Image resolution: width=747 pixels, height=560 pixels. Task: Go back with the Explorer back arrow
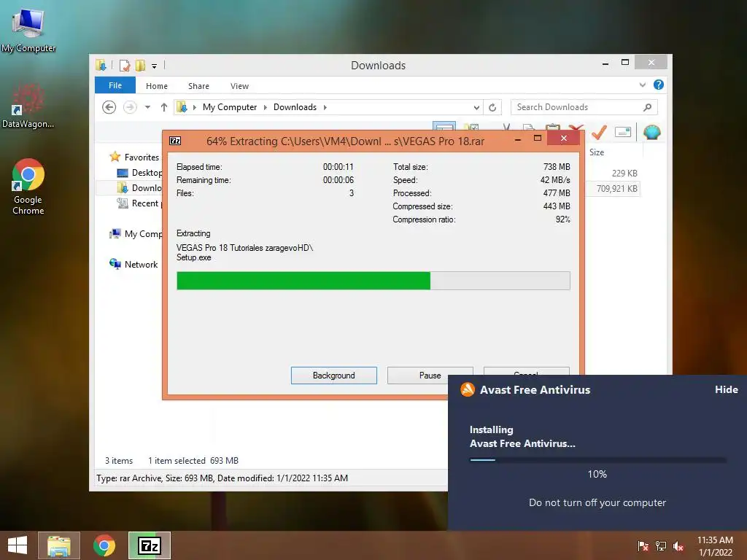click(x=109, y=107)
